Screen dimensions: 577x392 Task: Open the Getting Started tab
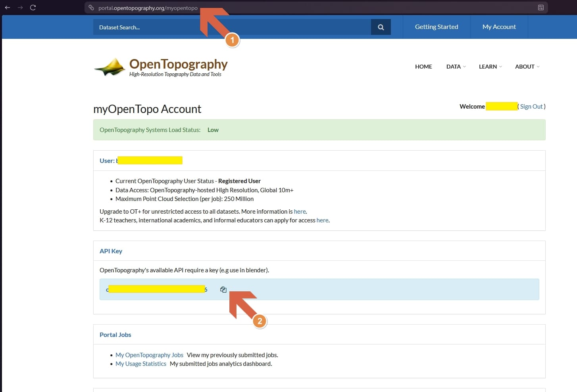437,27
